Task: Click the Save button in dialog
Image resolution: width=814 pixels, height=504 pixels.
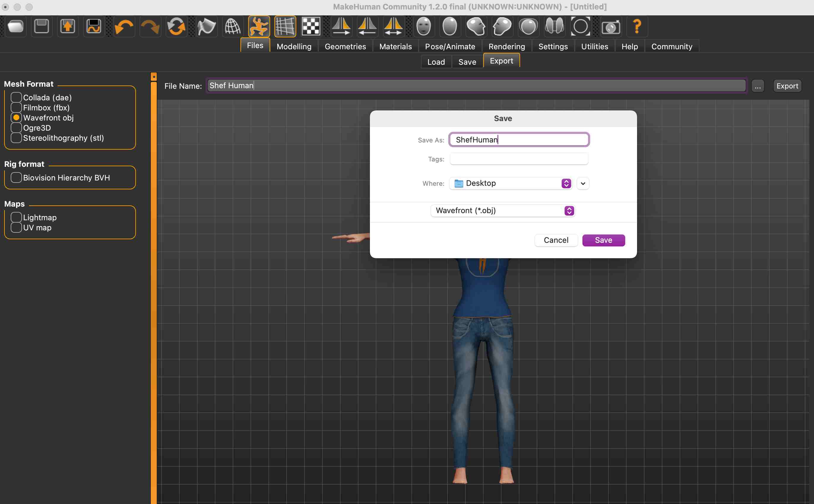Action: coord(604,240)
